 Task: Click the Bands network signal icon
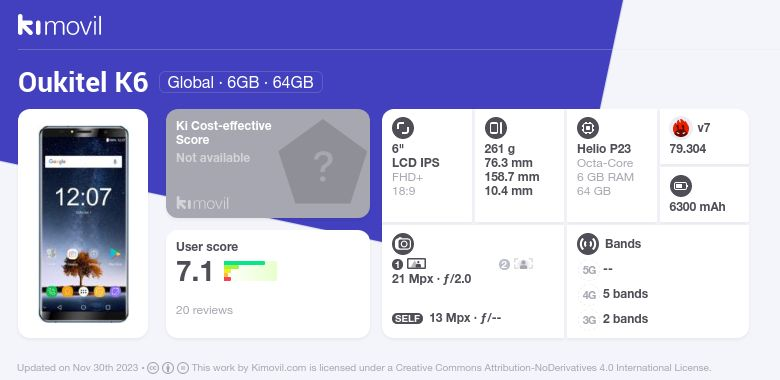[x=588, y=244]
